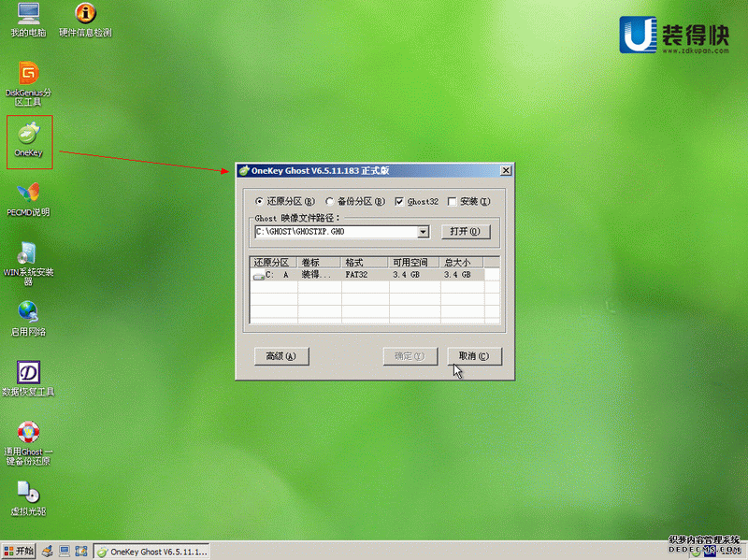The height and width of the screenshot is (560, 748).
Task: Click the 确定(Y) button
Action: point(410,356)
